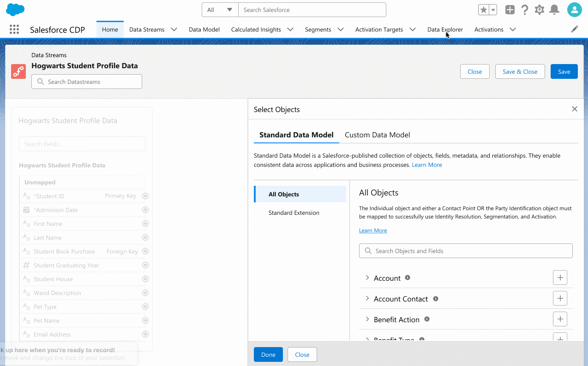Image resolution: width=588 pixels, height=366 pixels.
Task: Click the header Close button
Action: tap(475, 71)
